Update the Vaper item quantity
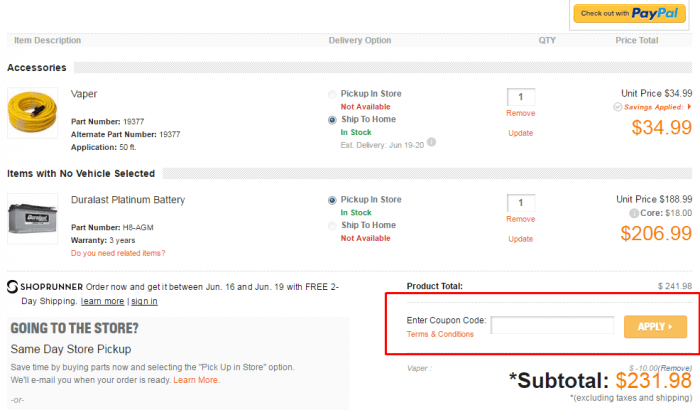Viewport: 700px width, 410px height. pos(521,133)
